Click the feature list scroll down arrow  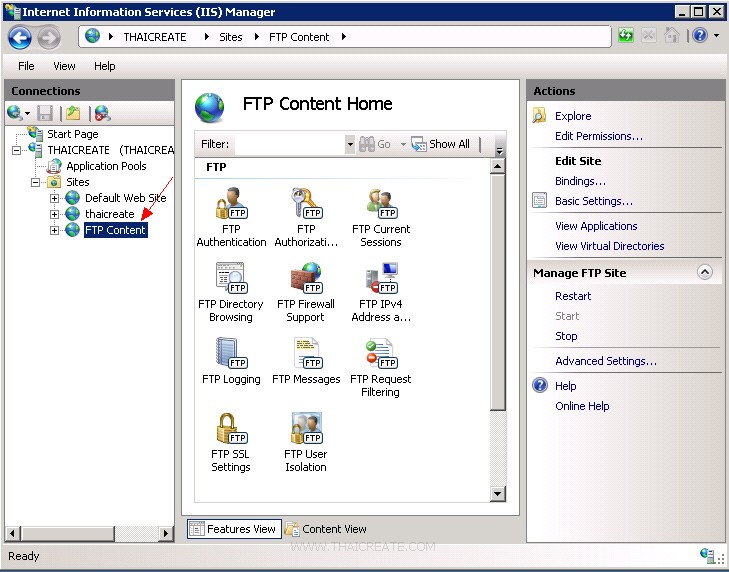[497, 493]
